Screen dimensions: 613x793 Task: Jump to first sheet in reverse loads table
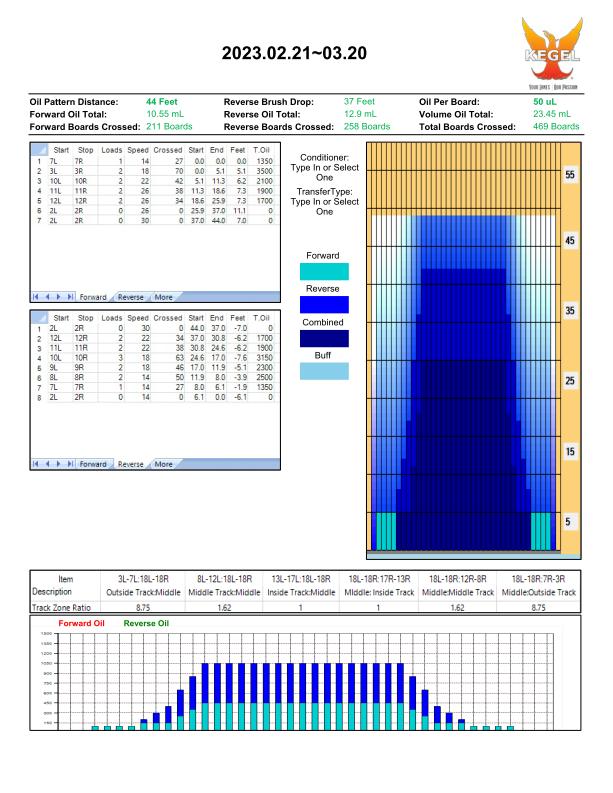[x=35, y=464]
